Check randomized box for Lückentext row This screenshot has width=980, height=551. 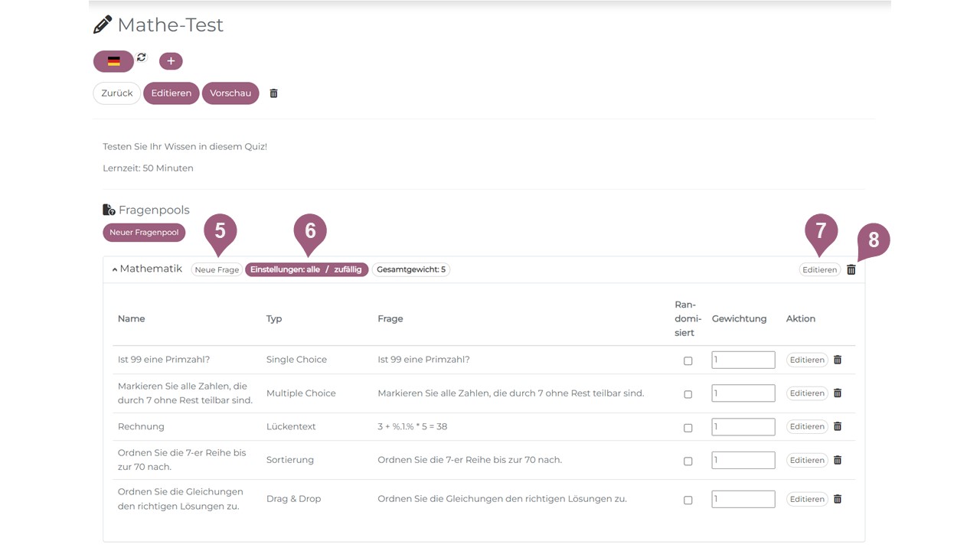click(688, 428)
